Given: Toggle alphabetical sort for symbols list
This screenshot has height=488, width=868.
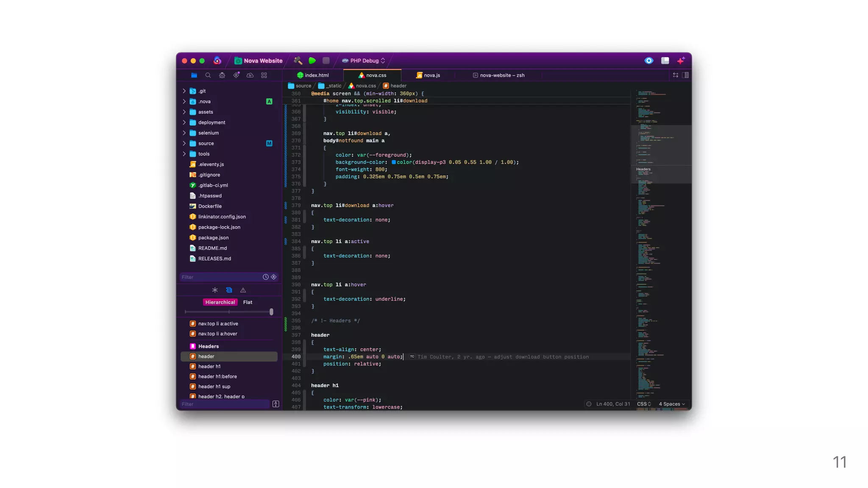Looking at the screenshot, I should pos(276,404).
